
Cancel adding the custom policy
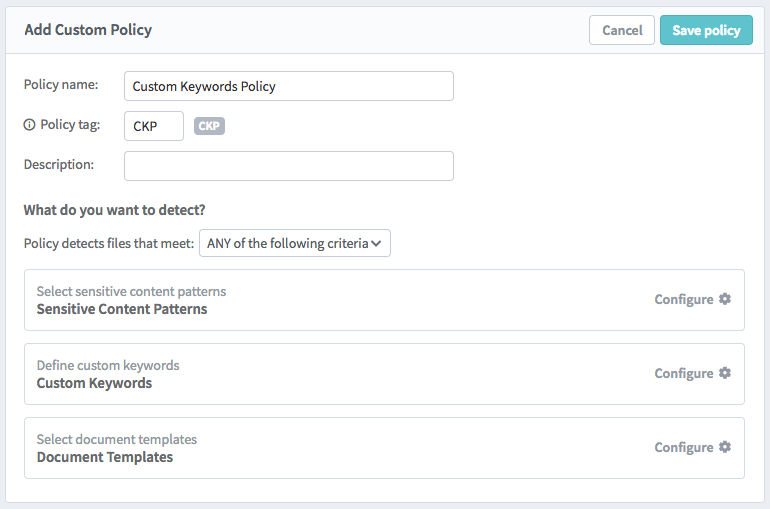tap(622, 30)
